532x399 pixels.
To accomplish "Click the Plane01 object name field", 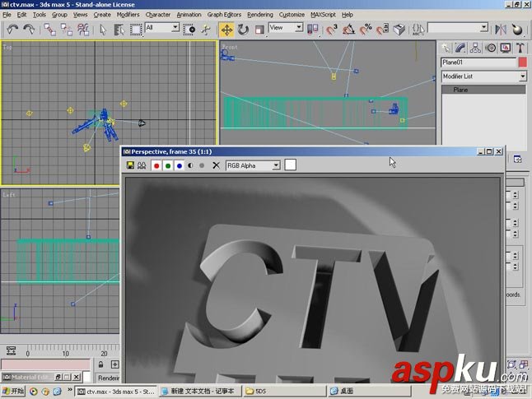I will point(478,63).
